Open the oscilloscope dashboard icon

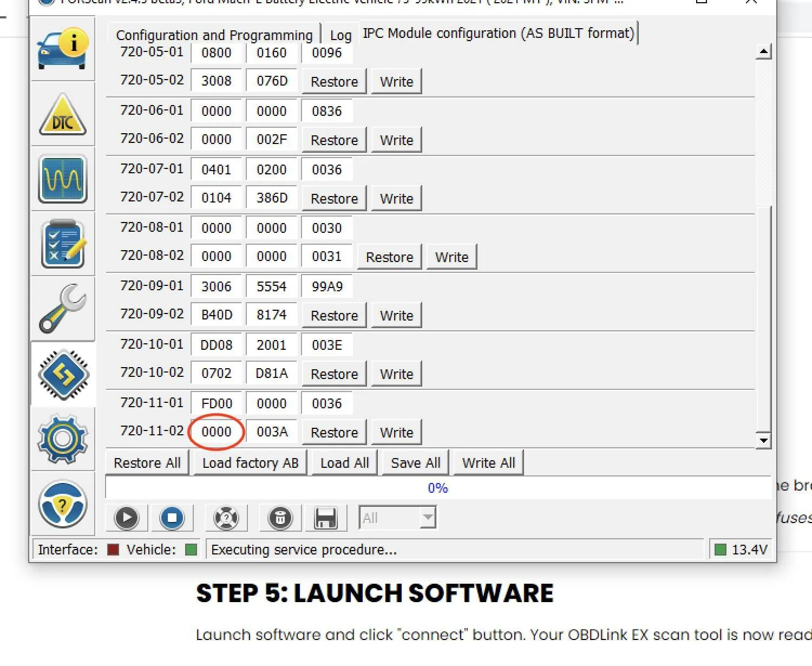63,179
